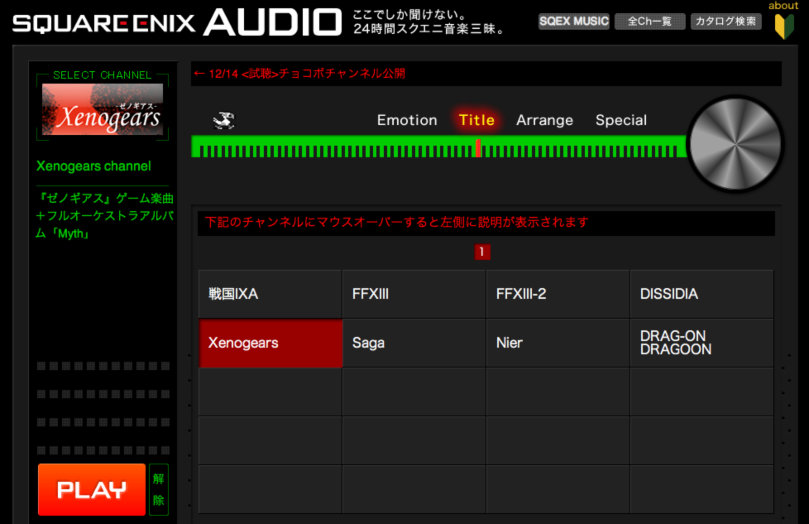Select the Xenogears channel cell
The width and height of the screenshot is (809, 524).
270,343
